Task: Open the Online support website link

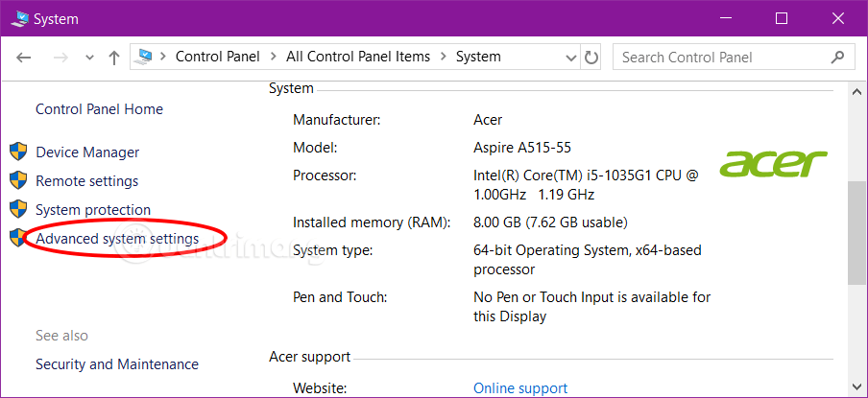Action: (520, 388)
